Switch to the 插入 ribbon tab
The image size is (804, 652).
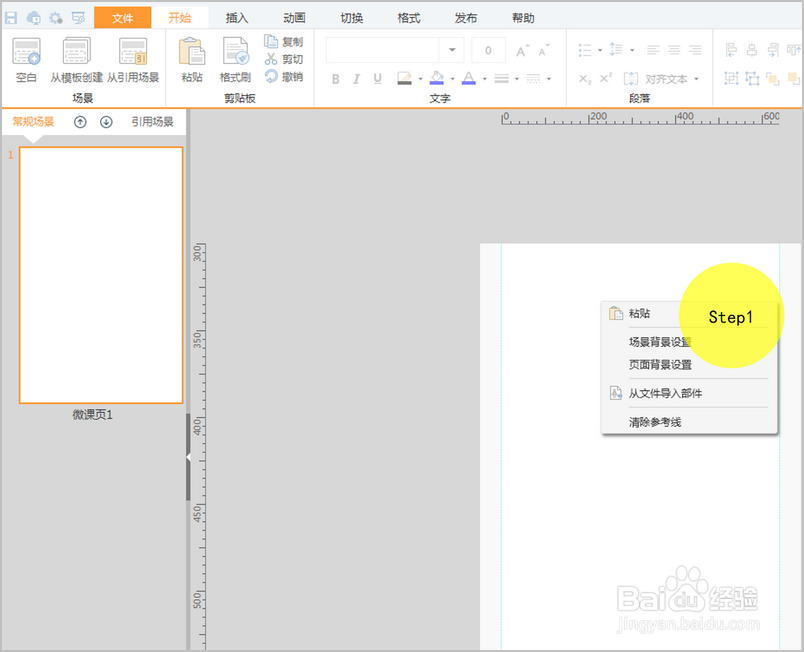coord(237,18)
